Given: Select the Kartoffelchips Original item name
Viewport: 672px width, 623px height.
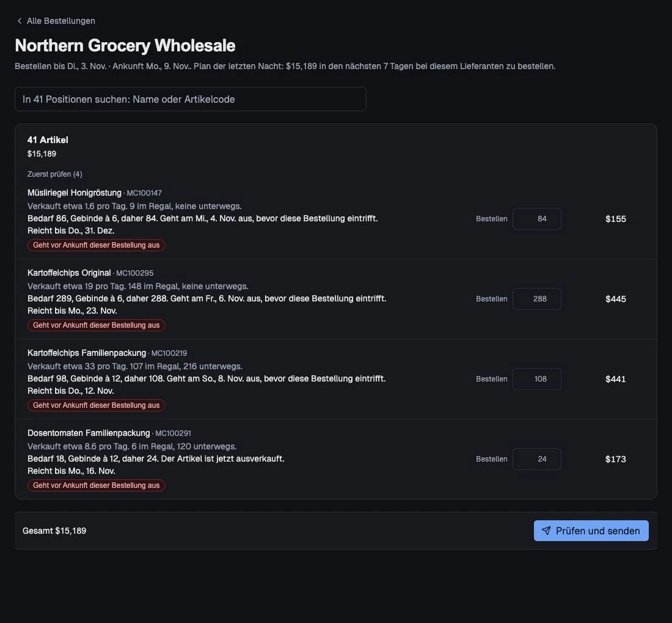Looking at the screenshot, I should [69, 273].
